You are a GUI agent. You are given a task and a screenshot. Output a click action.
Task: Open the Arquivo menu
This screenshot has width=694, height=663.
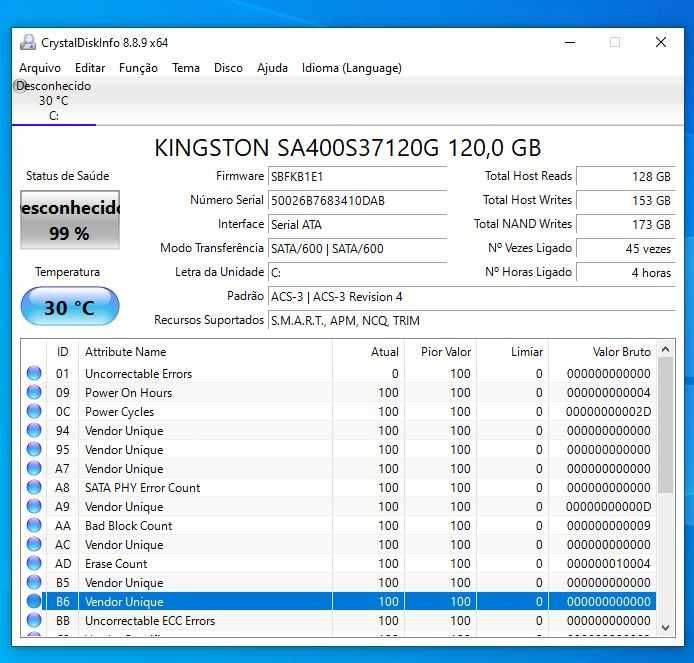pos(40,68)
